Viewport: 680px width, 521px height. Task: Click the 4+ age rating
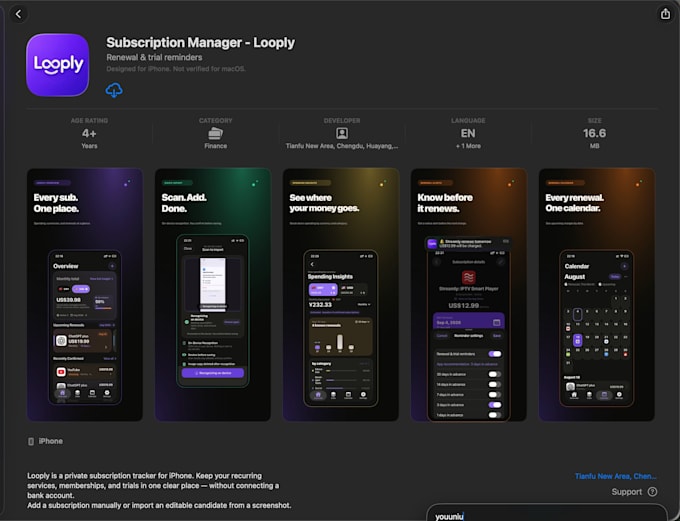pyautogui.click(x=89, y=133)
